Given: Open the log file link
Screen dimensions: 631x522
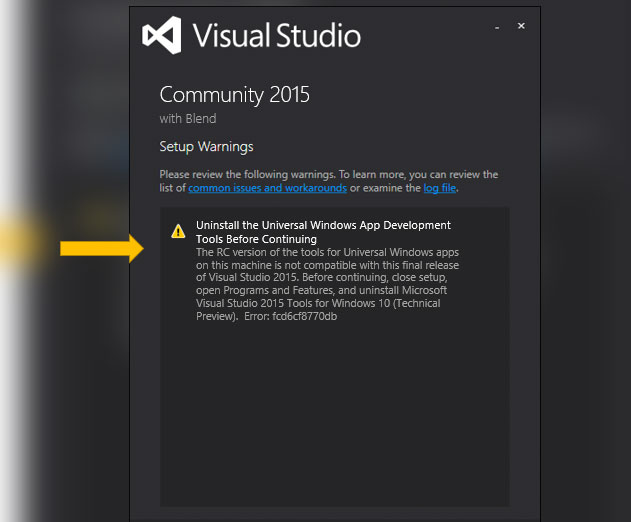Looking at the screenshot, I should point(439,188).
